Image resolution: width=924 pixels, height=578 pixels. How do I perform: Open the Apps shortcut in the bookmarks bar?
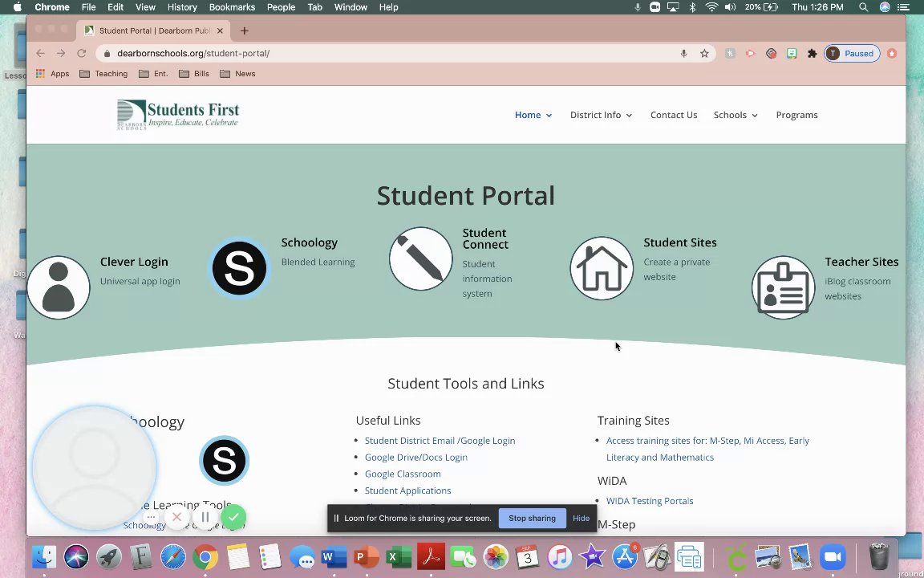point(52,74)
